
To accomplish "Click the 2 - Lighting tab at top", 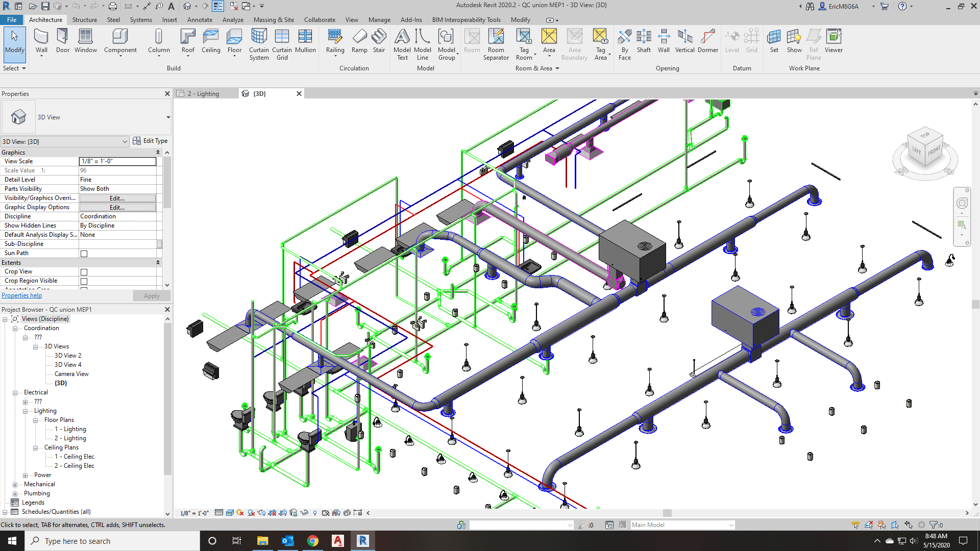I will pos(202,93).
